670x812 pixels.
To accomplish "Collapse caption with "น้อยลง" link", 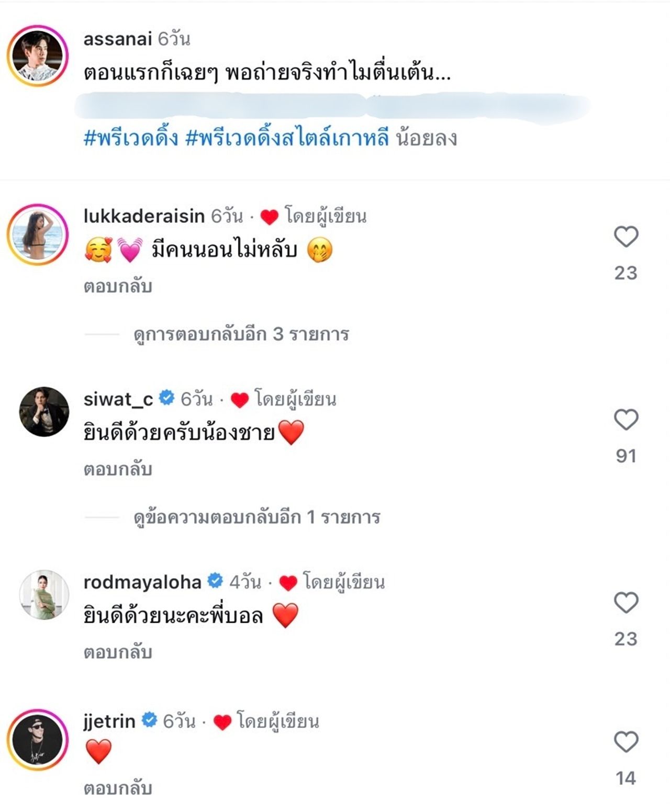I will 426,139.
